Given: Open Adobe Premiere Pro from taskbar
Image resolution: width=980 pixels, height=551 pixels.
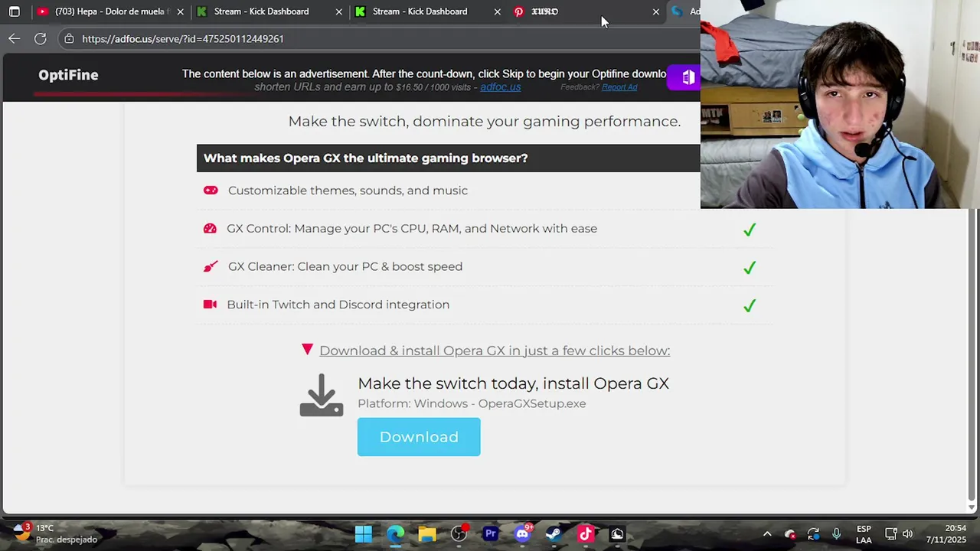Looking at the screenshot, I should tap(491, 534).
